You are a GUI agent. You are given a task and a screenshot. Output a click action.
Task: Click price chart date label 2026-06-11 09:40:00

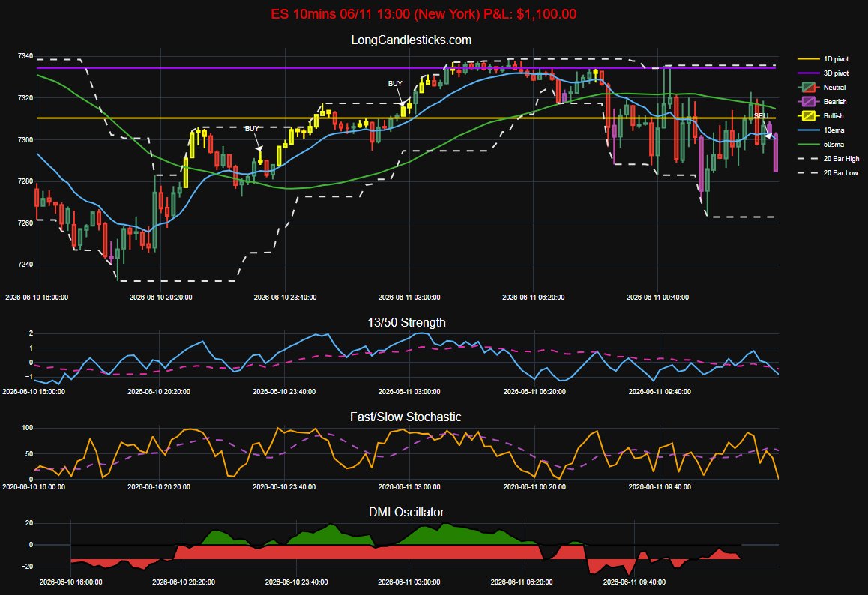(x=657, y=297)
